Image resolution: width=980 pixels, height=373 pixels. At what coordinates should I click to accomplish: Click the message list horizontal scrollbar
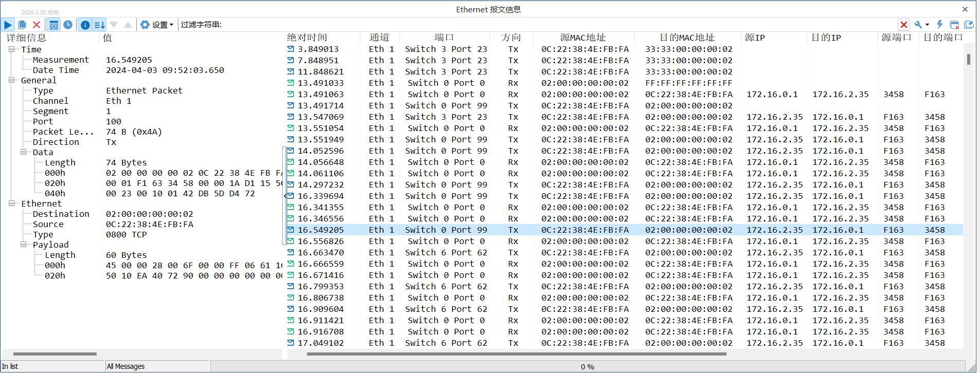tap(516, 353)
